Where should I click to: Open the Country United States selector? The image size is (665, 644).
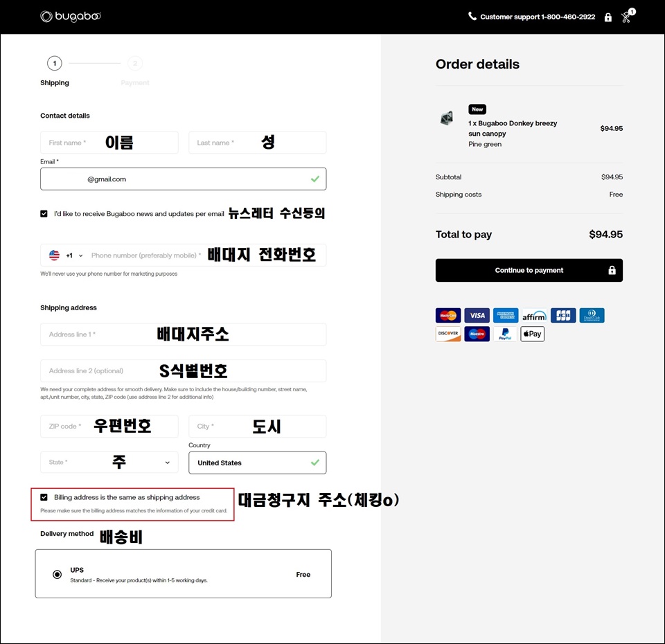pyautogui.click(x=258, y=463)
